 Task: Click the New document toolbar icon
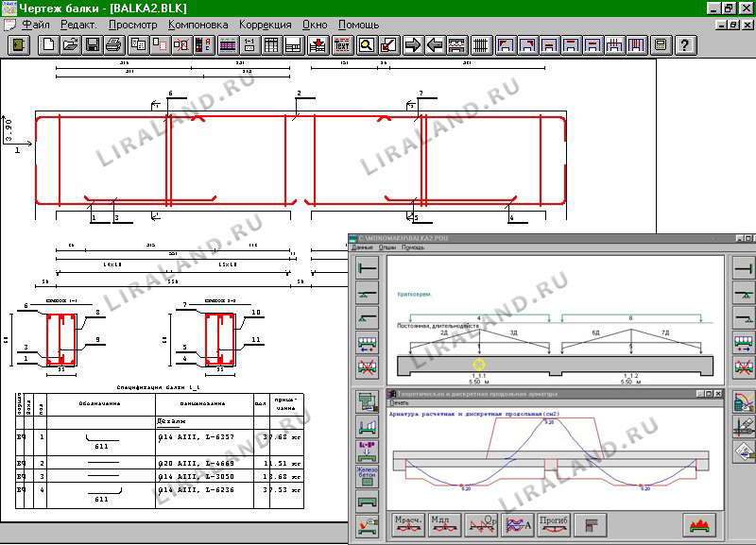click(48, 44)
